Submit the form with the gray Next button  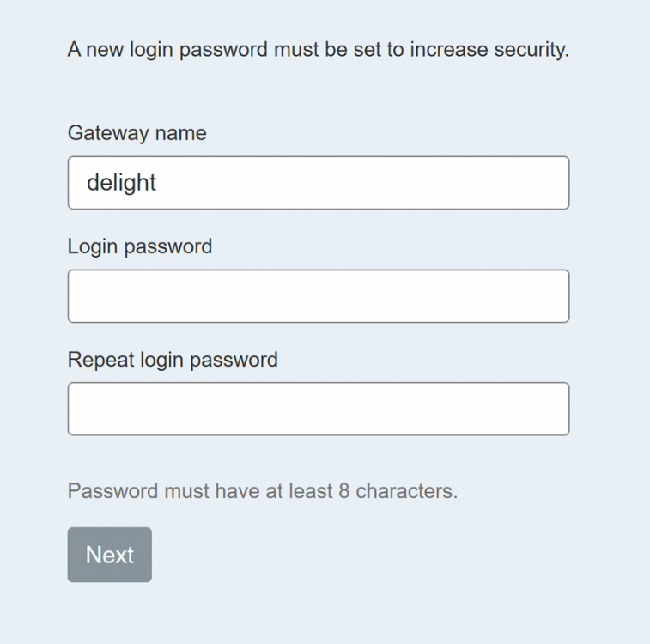[x=110, y=555]
